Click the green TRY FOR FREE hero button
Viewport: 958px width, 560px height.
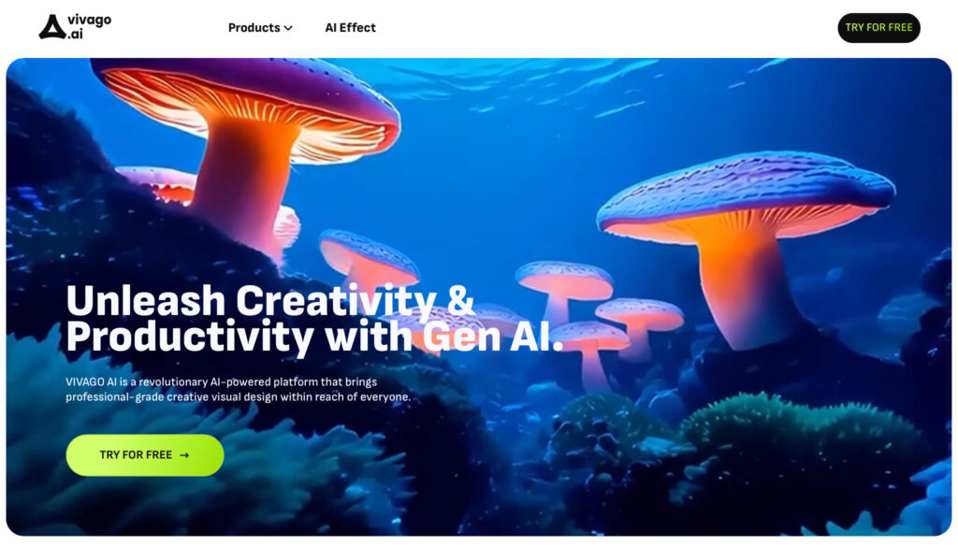145,455
